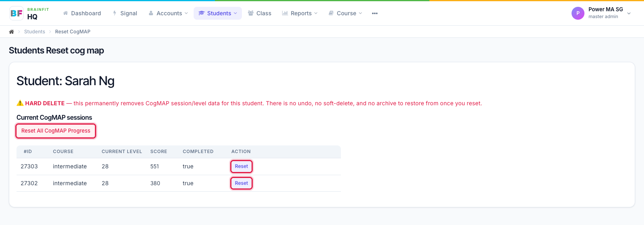Screen dimensions: 644x225
Task: Click the course cell in row 27303
Action: tap(70, 166)
